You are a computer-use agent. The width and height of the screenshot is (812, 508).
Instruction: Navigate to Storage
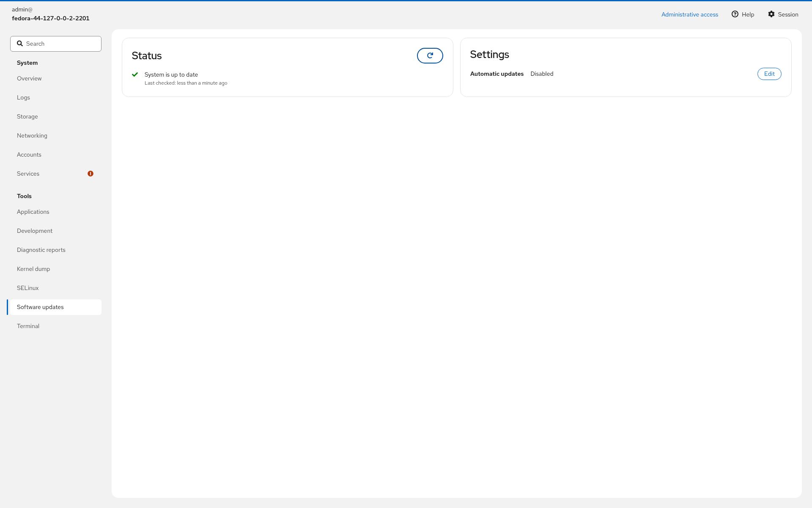(54, 116)
